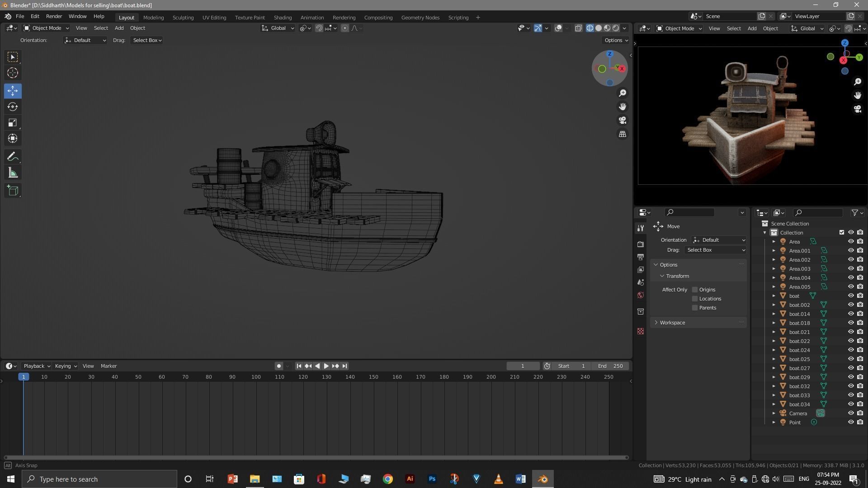Screen dimensions: 868x488
Task: Open the Render menu
Action: [x=54, y=16]
